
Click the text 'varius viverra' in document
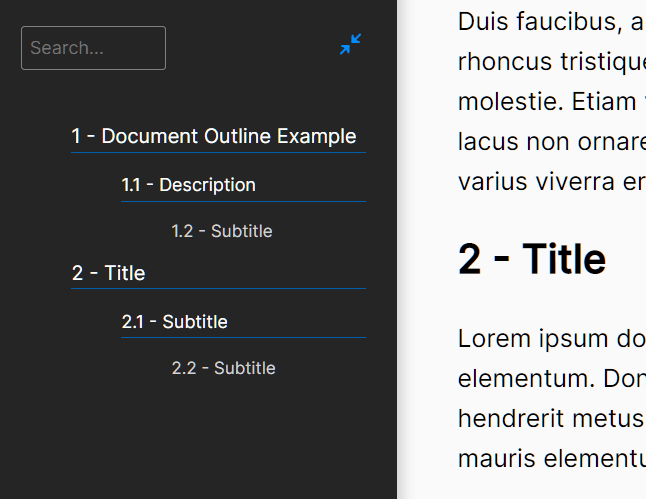[x=535, y=182]
